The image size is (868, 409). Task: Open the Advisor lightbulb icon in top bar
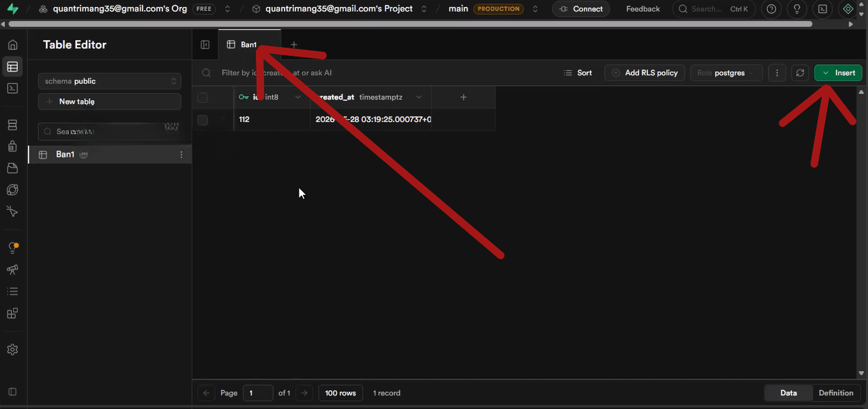pyautogui.click(x=797, y=9)
